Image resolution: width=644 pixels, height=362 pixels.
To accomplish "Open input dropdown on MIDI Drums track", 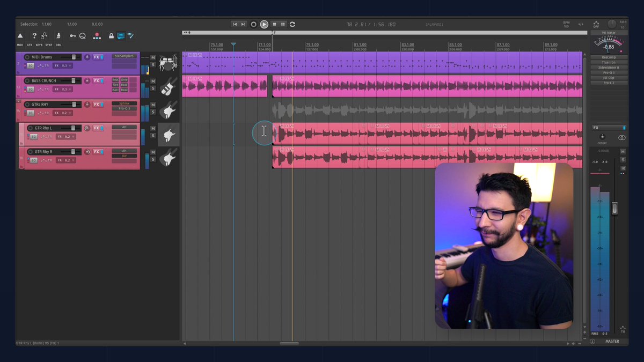I will point(63,66).
